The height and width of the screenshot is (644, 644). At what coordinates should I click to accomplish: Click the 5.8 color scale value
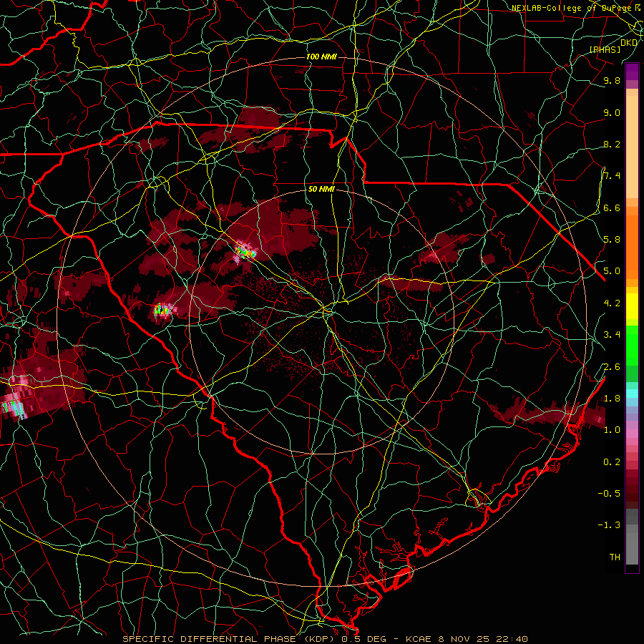point(612,240)
